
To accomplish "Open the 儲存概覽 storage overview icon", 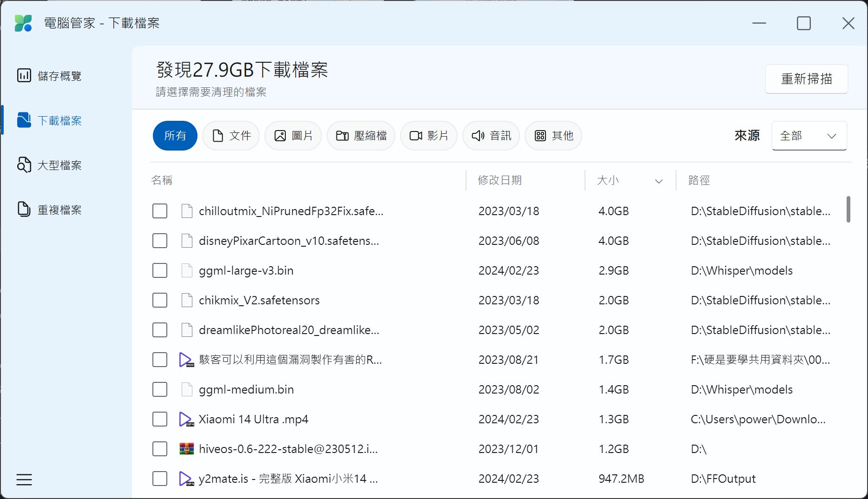I will (24, 75).
